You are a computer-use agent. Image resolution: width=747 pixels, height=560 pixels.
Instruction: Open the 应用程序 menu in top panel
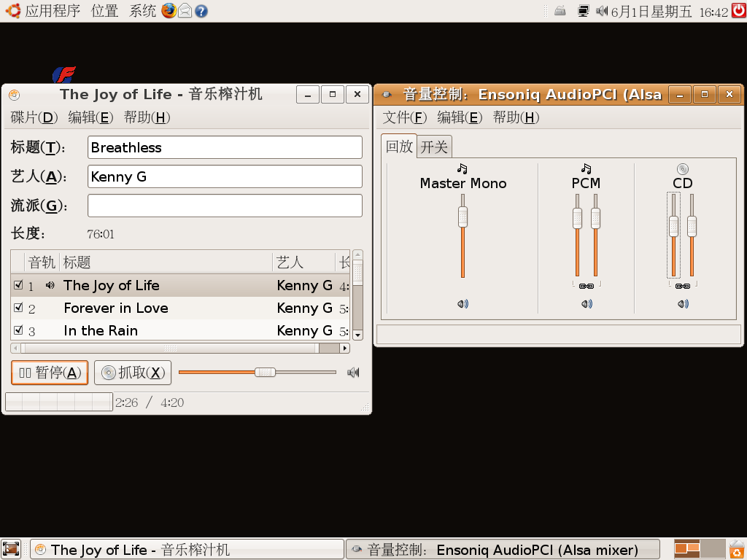click(x=53, y=10)
